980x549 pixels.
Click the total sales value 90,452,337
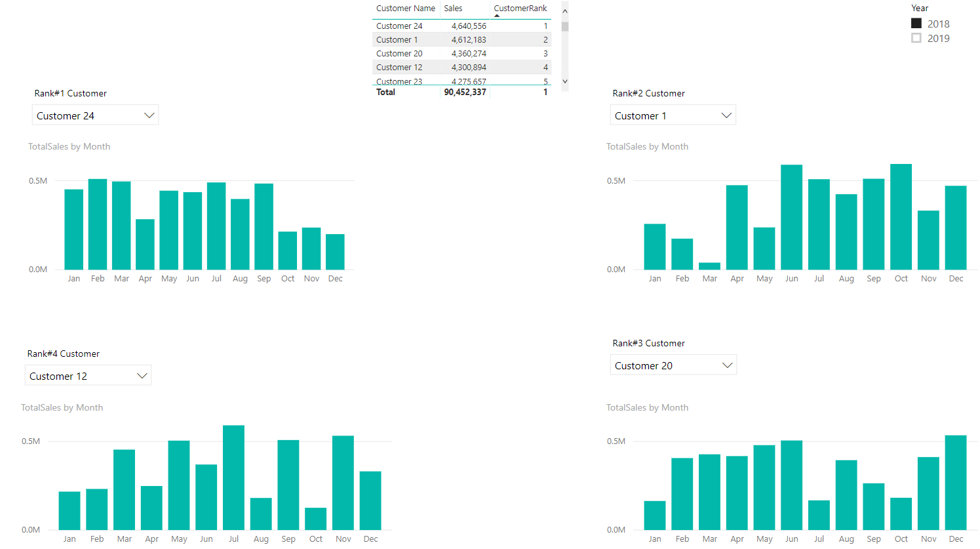(x=465, y=92)
